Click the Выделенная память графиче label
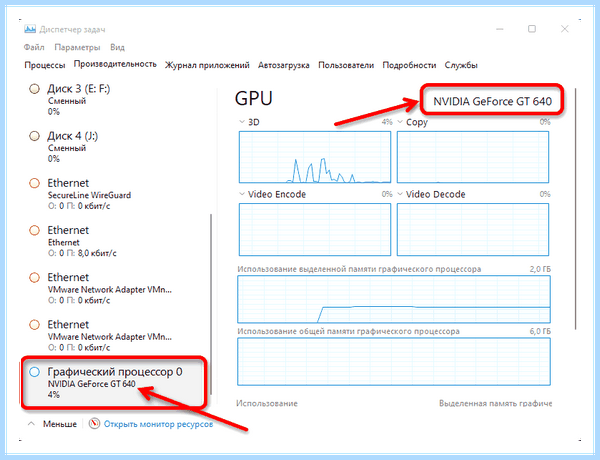This screenshot has height=460, width=600. tap(496, 403)
